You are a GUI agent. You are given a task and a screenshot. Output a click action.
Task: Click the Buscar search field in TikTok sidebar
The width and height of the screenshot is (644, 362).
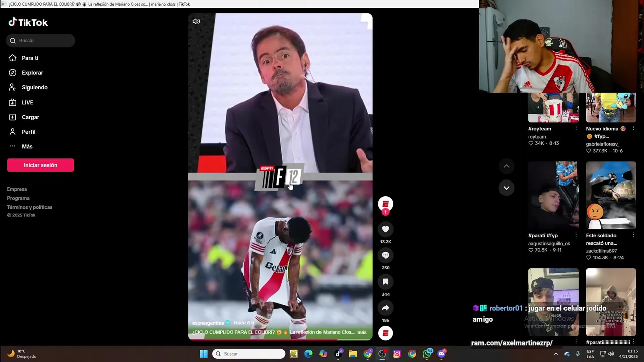(x=41, y=41)
